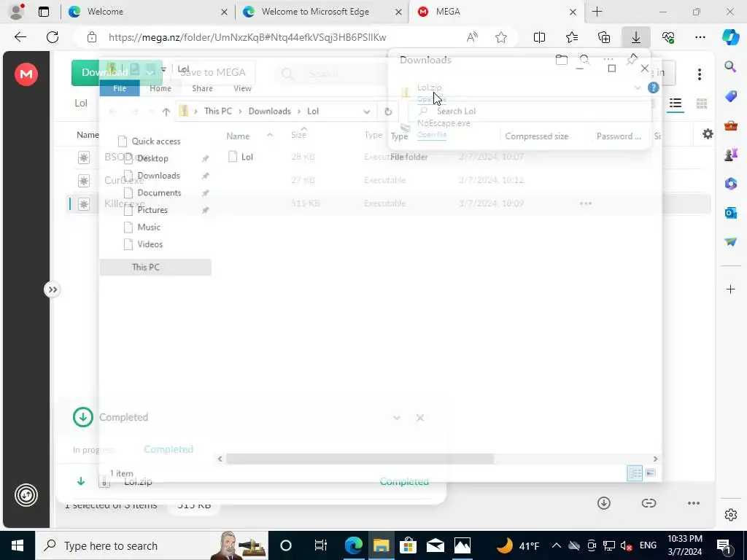The height and width of the screenshot is (560, 747).
Task: Open Explorer File tab
Action: click(x=120, y=88)
